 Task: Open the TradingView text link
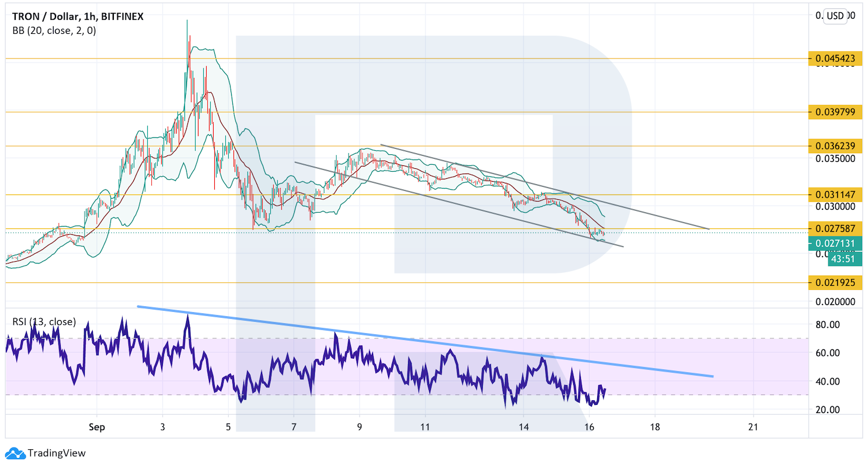(x=57, y=453)
